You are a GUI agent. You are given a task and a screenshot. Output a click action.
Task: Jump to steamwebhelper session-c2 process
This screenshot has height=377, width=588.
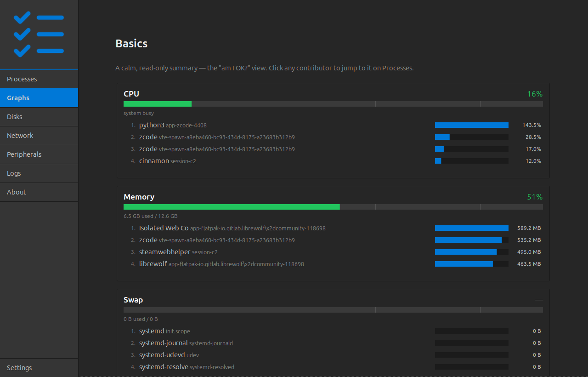(x=333, y=252)
